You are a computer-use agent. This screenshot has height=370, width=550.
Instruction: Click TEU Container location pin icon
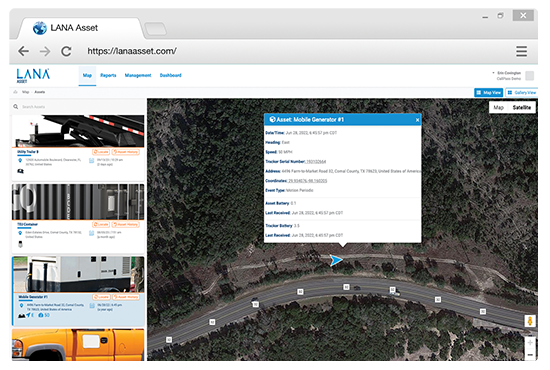pyautogui.click(x=20, y=233)
